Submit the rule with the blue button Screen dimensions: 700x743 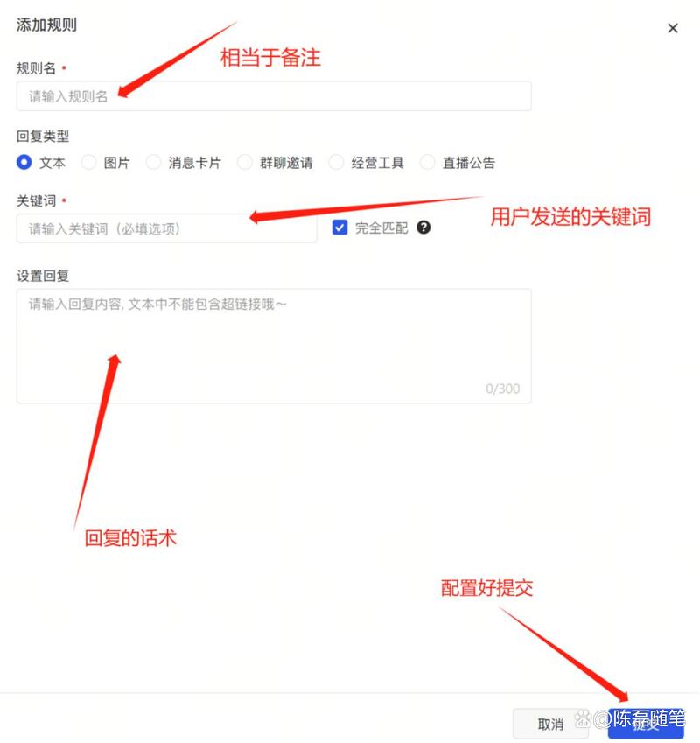point(646,724)
